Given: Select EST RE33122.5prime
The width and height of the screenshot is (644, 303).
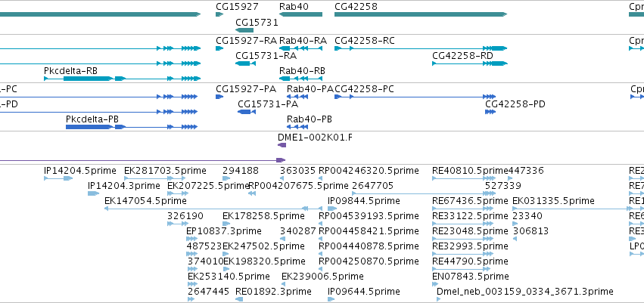Looking at the screenshot, I should point(464,224).
